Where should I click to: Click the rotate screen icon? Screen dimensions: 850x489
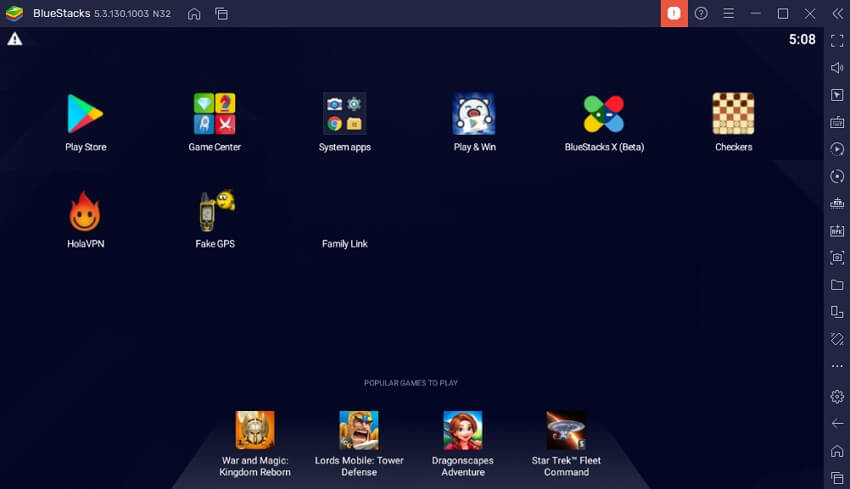click(x=837, y=312)
